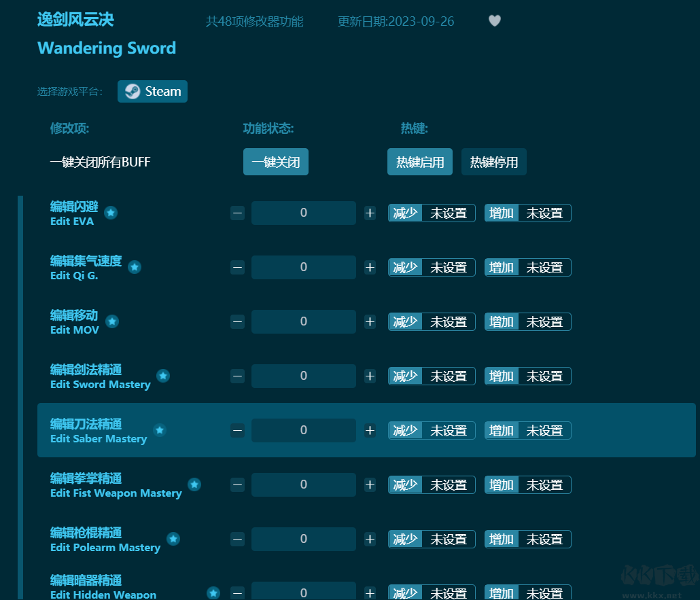
Task: Click the 热键启用 button
Action: tap(419, 162)
